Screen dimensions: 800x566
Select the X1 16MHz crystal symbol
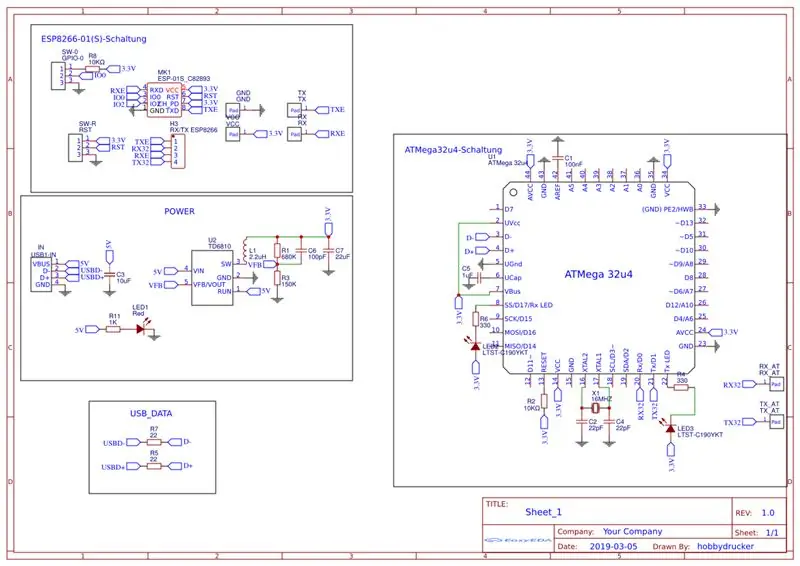[x=596, y=408]
